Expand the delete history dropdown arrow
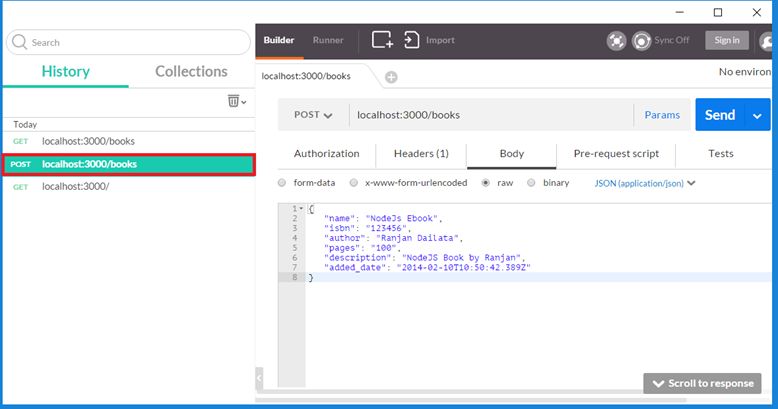 (x=244, y=102)
